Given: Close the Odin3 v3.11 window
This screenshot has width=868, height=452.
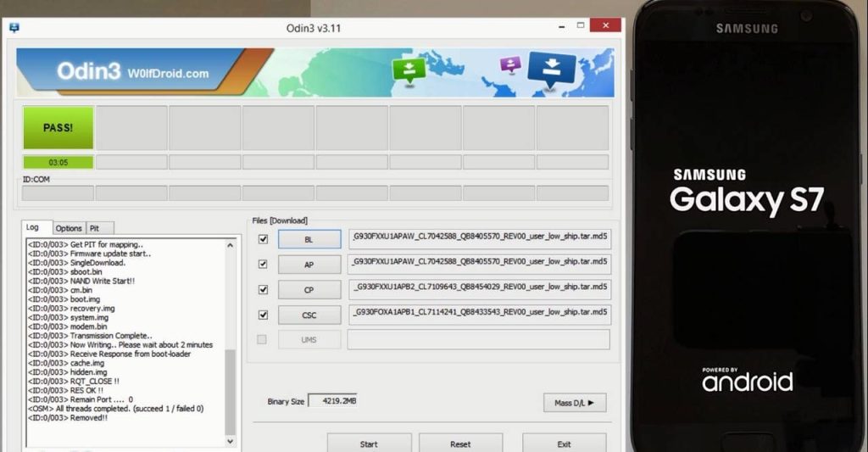Looking at the screenshot, I should pyautogui.click(x=605, y=25).
